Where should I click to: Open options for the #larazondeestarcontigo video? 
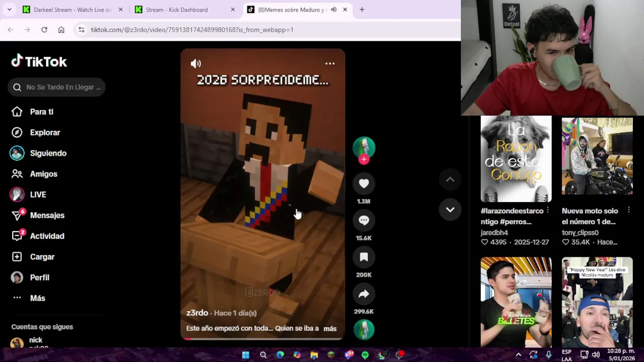pos(548,211)
